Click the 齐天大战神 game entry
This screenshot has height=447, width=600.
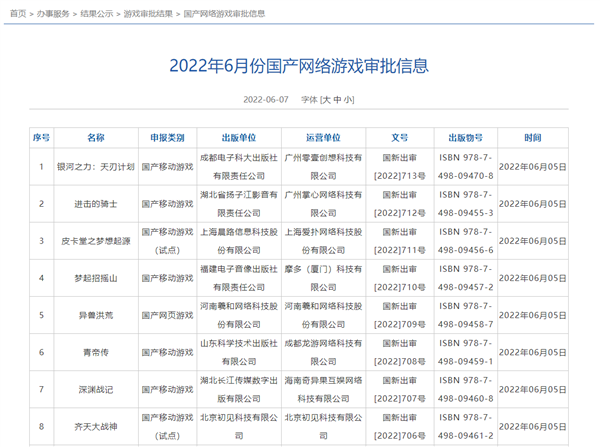(95, 425)
